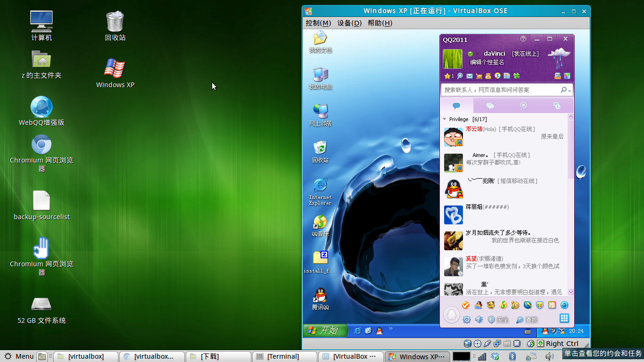Viewport: 644px width, 362px height.
Task: Open the orange checkmark app icon
Action: [x=466, y=305]
